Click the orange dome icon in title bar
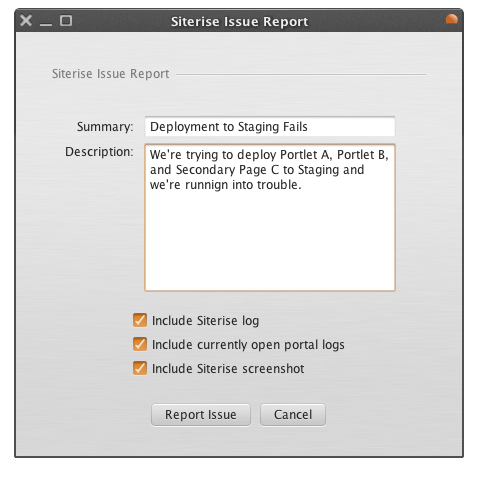 (452, 19)
